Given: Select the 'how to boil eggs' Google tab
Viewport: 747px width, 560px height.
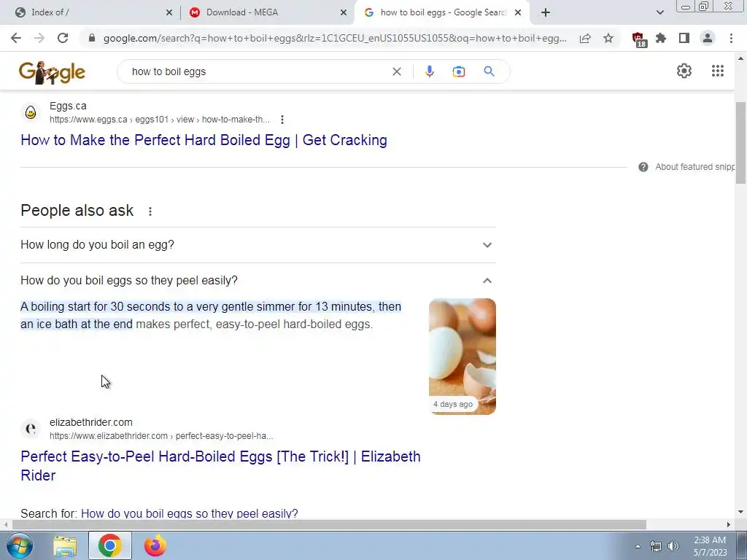Looking at the screenshot, I should click(x=441, y=12).
